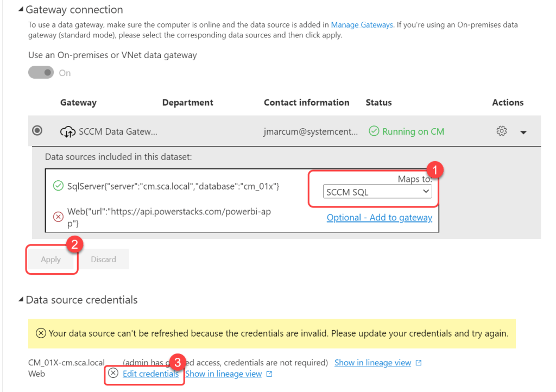Click the green check beside Running on CM

[374, 131]
